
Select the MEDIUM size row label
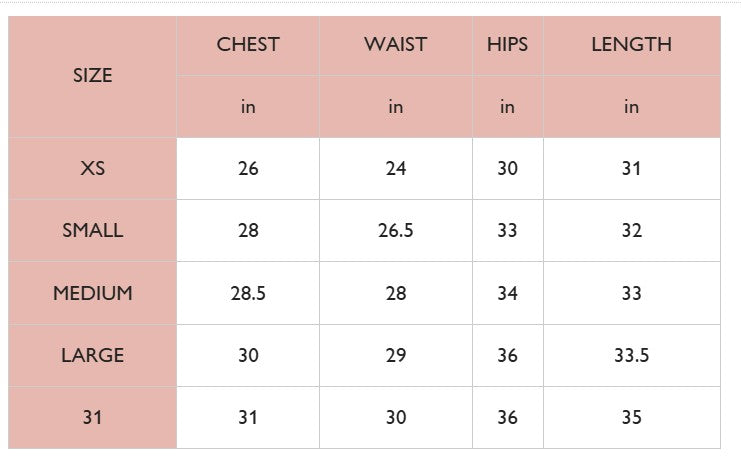pos(92,293)
